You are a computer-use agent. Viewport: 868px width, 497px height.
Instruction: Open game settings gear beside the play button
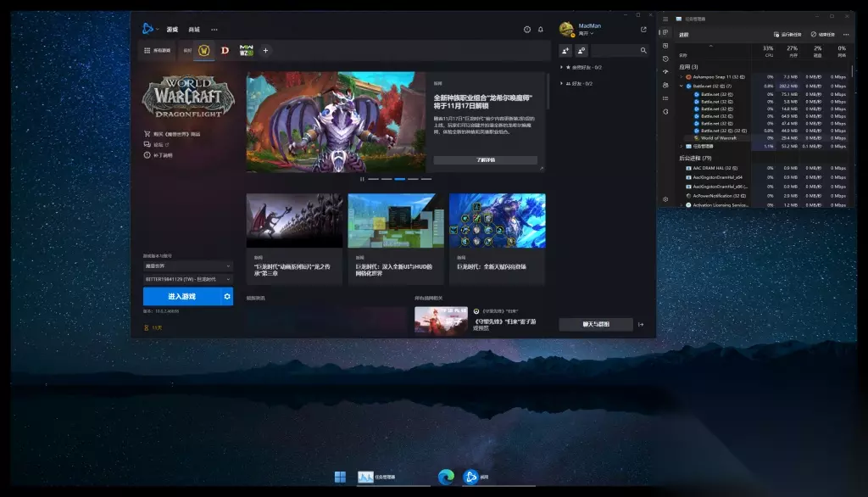[226, 296]
